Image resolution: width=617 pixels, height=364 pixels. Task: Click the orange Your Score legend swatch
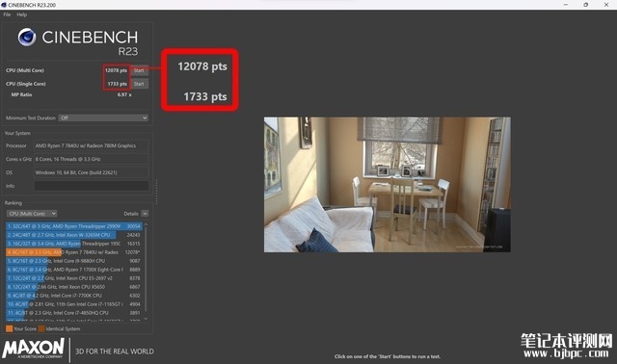[9, 328]
